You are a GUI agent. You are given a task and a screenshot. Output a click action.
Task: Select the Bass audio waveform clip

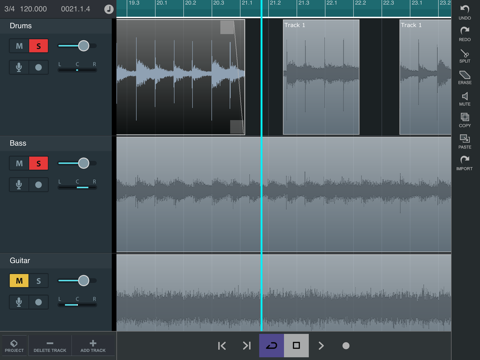[284, 194]
